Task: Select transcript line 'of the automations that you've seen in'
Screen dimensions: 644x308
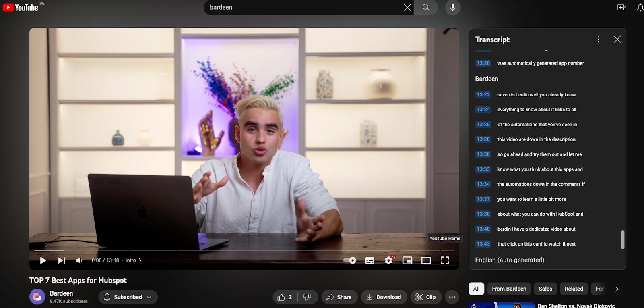Action: (x=537, y=125)
